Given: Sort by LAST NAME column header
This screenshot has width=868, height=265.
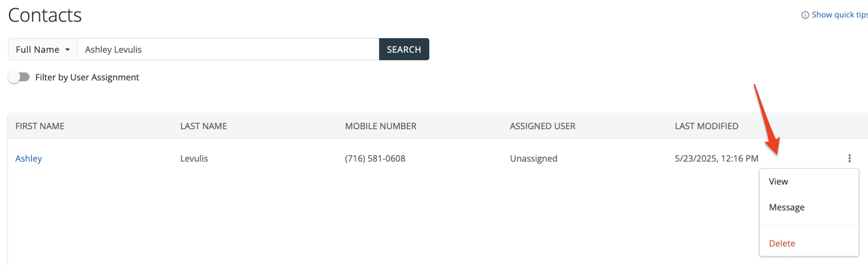Looking at the screenshot, I should click(203, 126).
